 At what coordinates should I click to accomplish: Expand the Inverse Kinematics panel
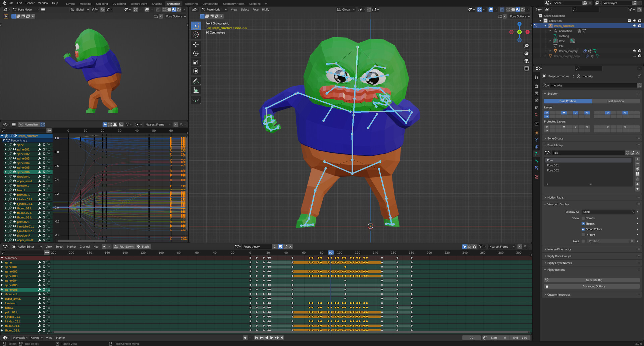tap(558, 249)
